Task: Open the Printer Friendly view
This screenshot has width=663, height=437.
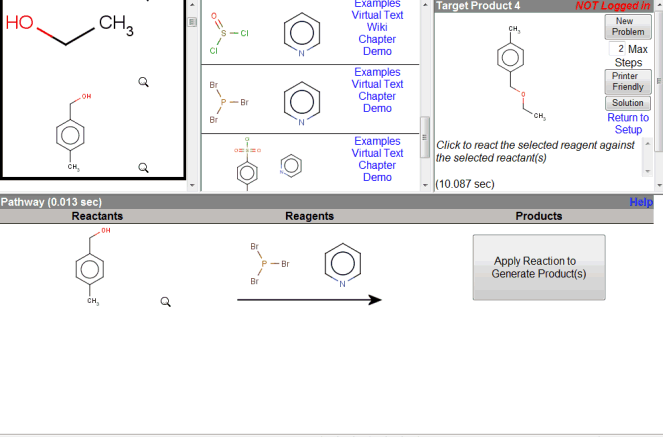Action: [x=627, y=82]
